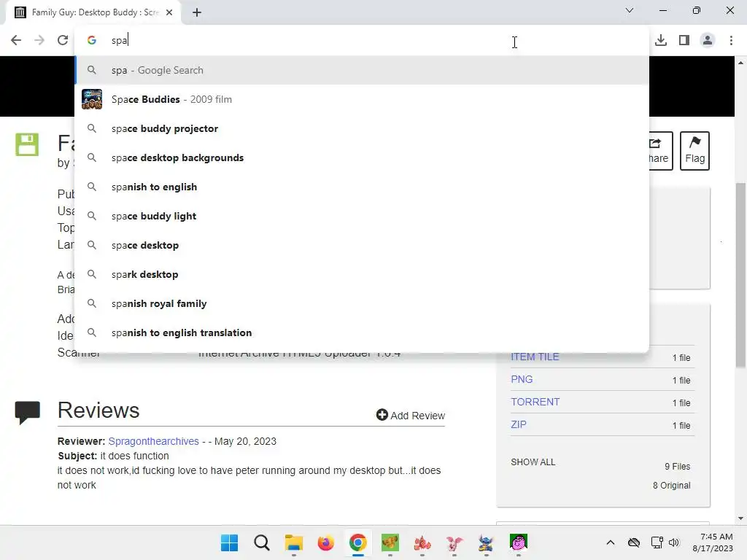
Task: Close the Family Guy Desktop Buddy tab
Action: 169,12
